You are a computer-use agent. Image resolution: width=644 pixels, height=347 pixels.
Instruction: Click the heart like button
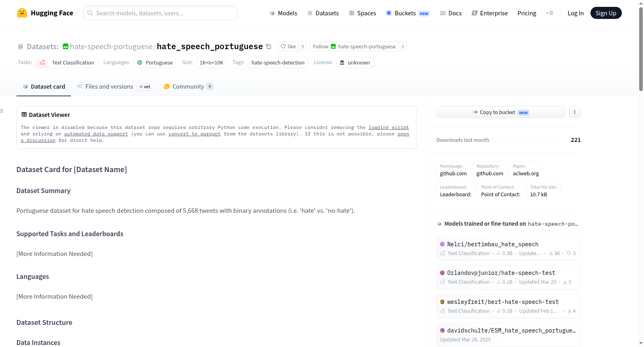click(x=288, y=46)
